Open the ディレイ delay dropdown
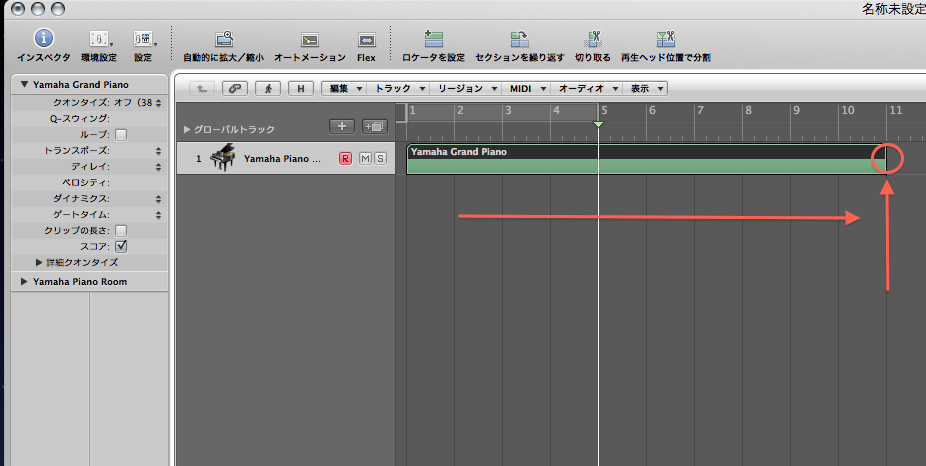 pos(158,167)
